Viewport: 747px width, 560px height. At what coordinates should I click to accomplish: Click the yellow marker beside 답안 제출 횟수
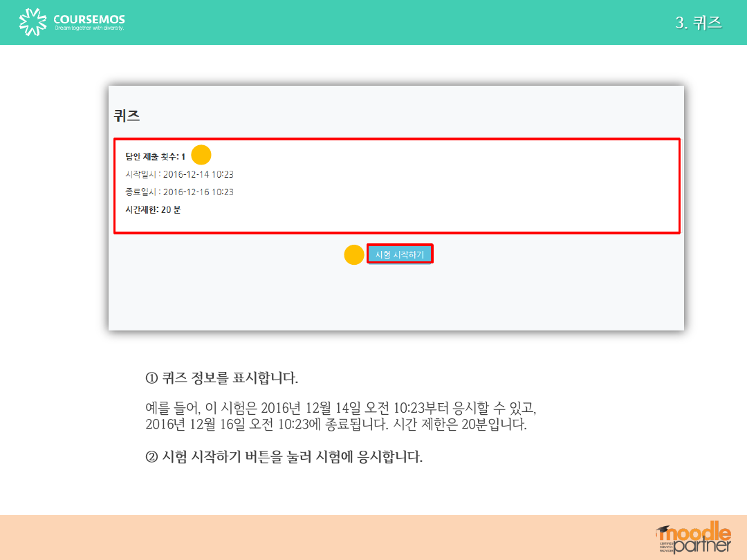(x=201, y=155)
